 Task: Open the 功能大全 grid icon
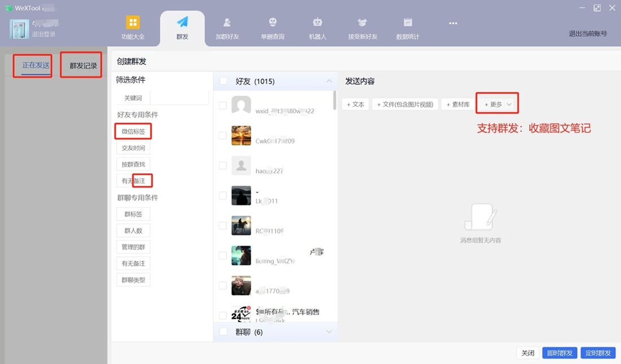click(x=133, y=23)
